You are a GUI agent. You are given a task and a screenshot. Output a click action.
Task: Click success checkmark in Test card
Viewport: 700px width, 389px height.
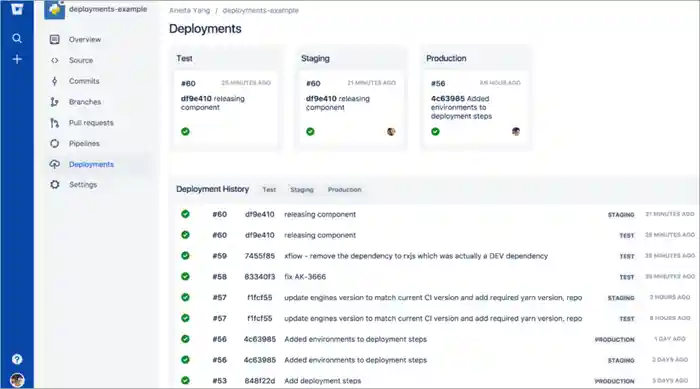(x=185, y=131)
